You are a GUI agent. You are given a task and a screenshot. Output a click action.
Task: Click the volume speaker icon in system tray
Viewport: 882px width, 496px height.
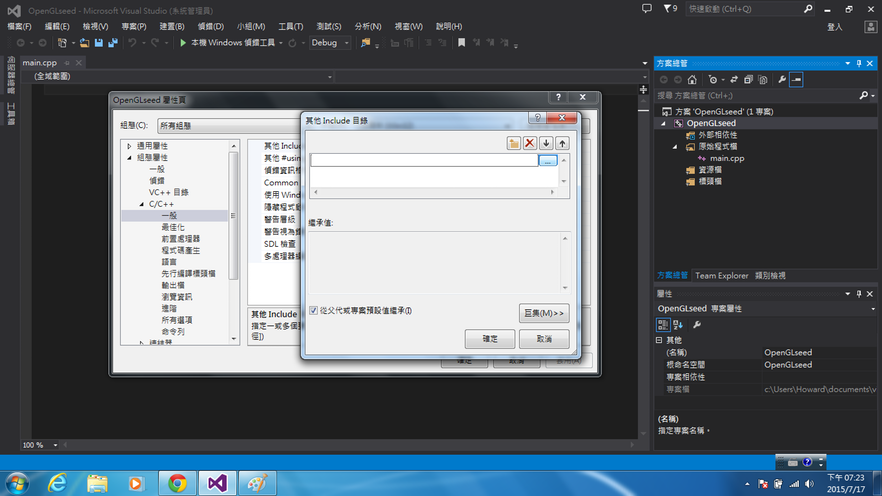point(809,484)
